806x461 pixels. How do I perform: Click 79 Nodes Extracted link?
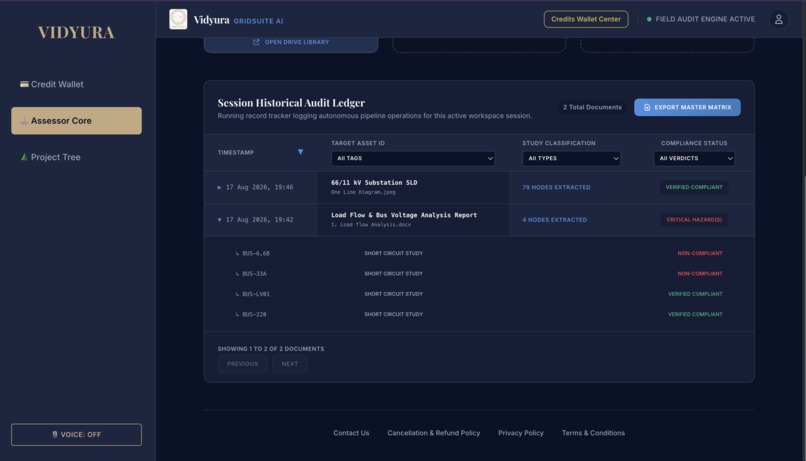556,188
